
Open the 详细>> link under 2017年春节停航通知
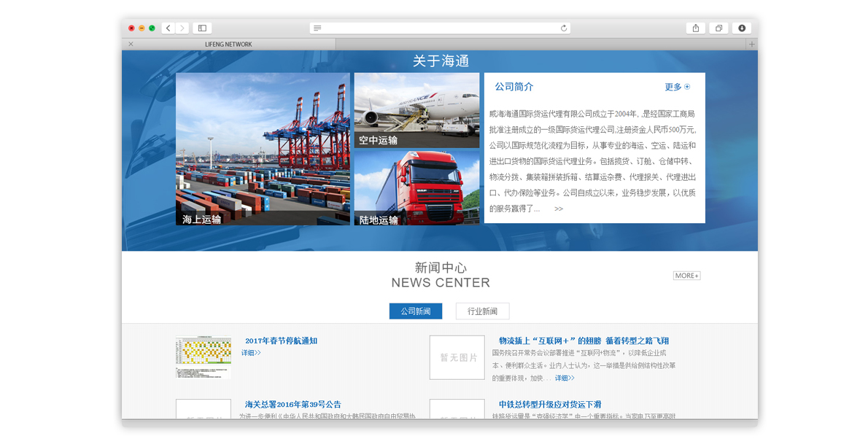(x=251, y=353)
